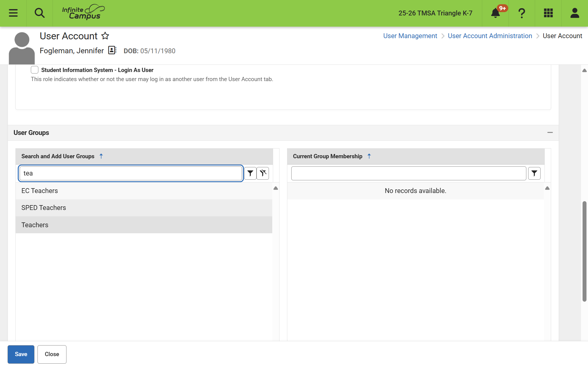Sort Current Group Membership ascending arrow
This screenshot has height=367, width=588.
369,156
